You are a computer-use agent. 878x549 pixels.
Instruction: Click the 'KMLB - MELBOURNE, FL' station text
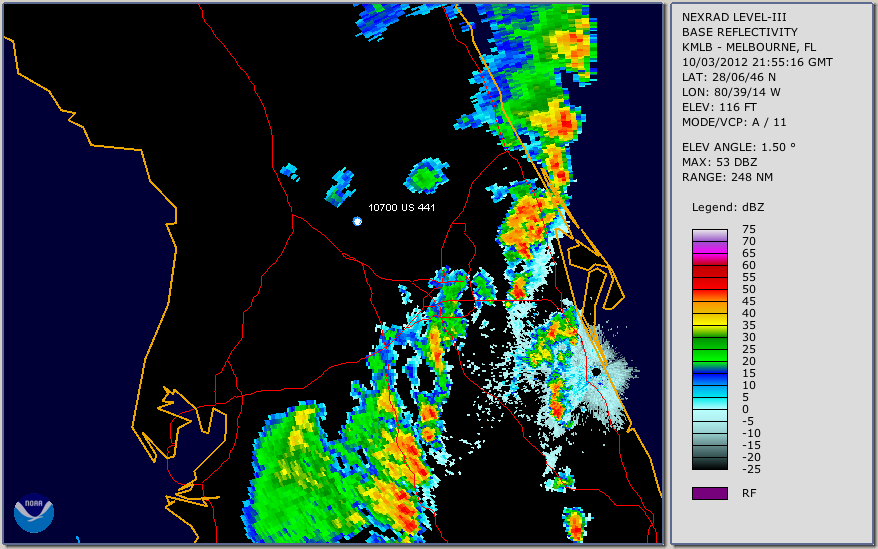coord(749,47)
